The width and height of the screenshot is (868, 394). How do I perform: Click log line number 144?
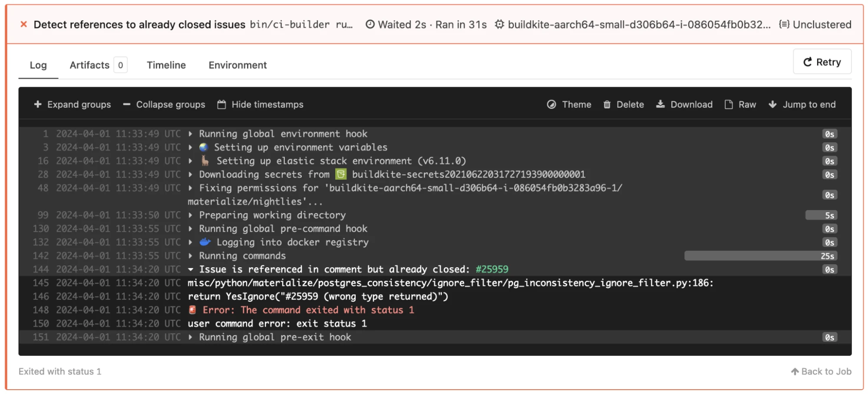[x=41, y=269]
